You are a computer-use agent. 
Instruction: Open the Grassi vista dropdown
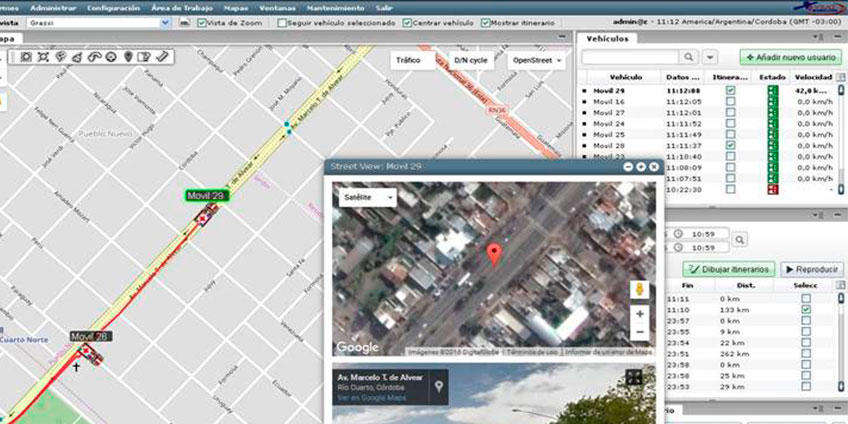(x=166, y=22)
